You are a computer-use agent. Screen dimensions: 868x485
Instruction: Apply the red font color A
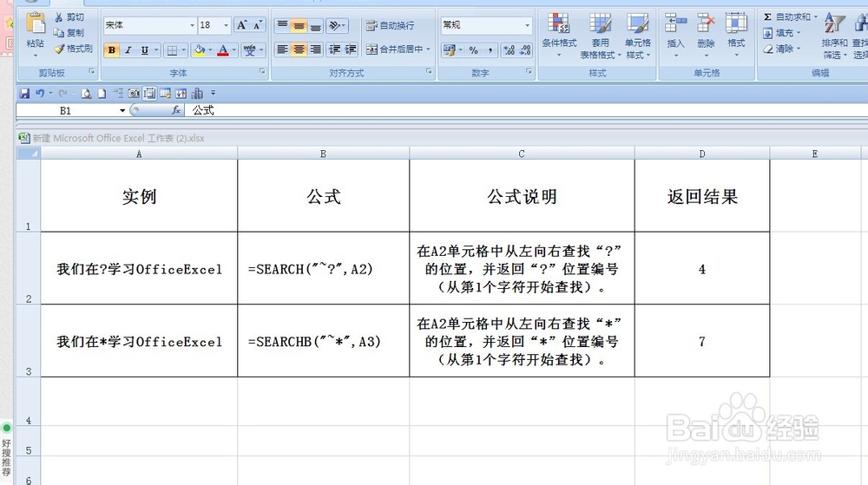coord(222,49)
